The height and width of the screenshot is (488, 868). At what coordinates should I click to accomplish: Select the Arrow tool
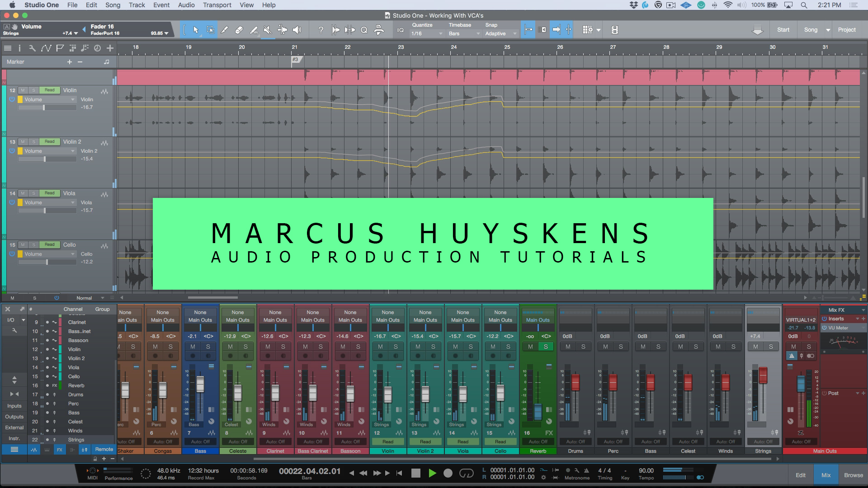point(196,30)
